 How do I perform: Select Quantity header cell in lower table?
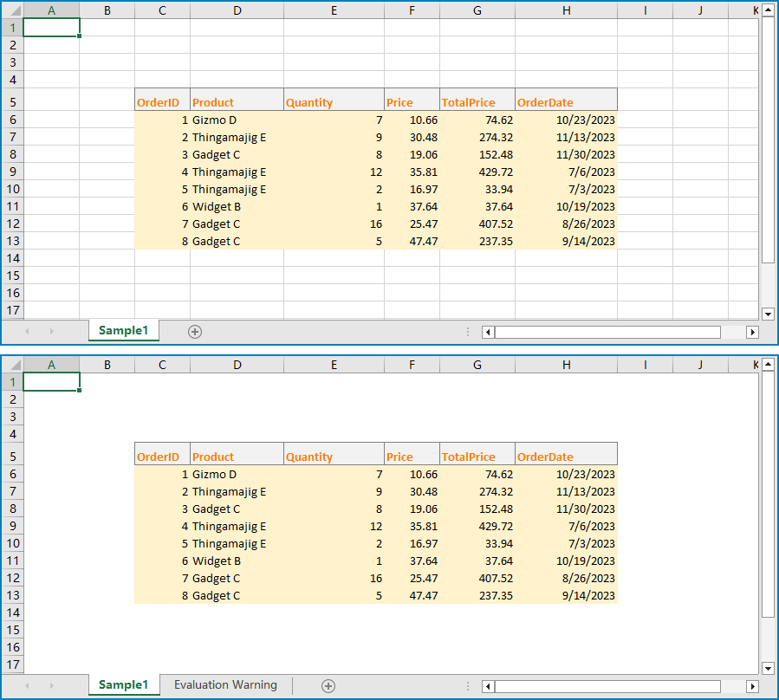pyautogui.click(x=334, y=457)
